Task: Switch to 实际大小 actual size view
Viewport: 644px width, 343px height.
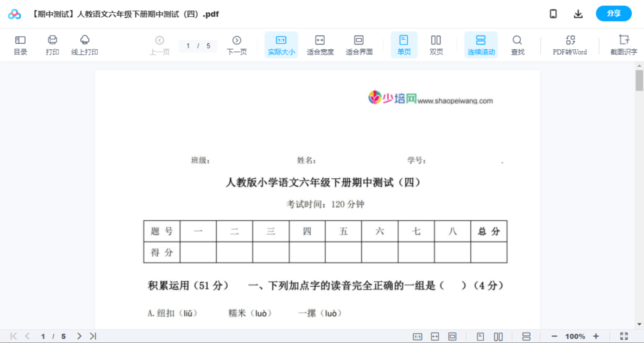Action: pos(281,45)
